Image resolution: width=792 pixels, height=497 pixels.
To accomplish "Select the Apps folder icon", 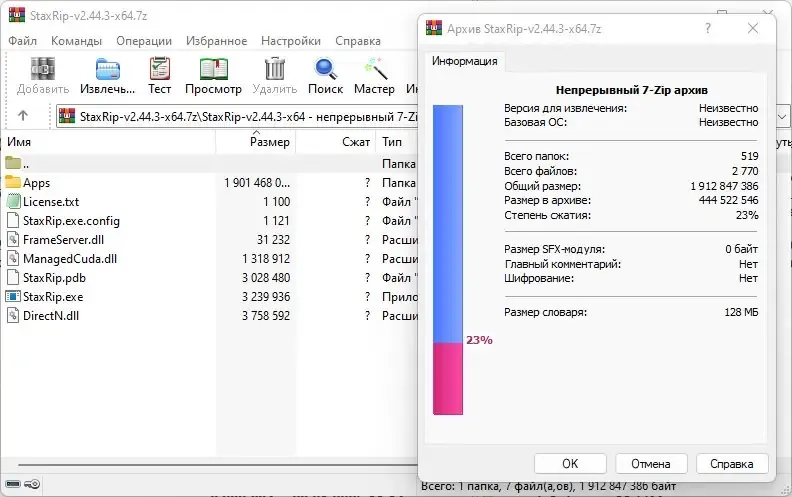I will click(x=13, y=182).
